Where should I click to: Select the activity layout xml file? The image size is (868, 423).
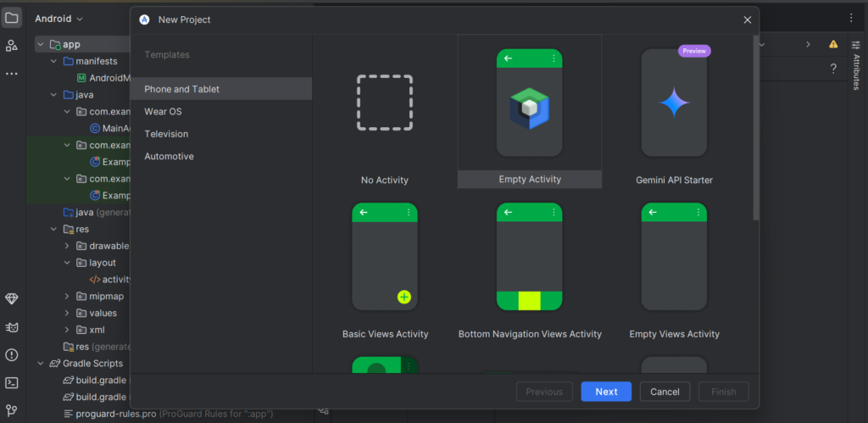[x=110, y=279]
